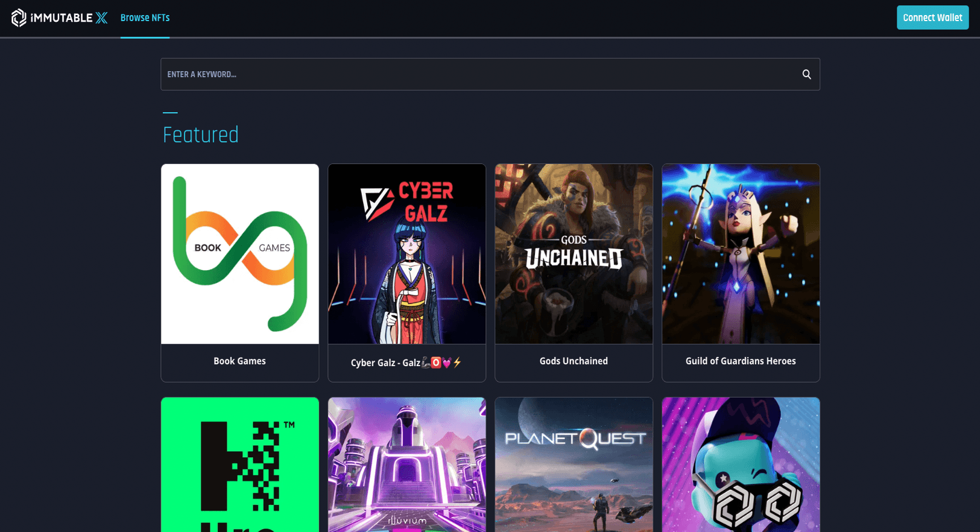The width and height of the screenshot is (980, 532).
Task: Open the Illuvium collection card
Action: point(407,464)
